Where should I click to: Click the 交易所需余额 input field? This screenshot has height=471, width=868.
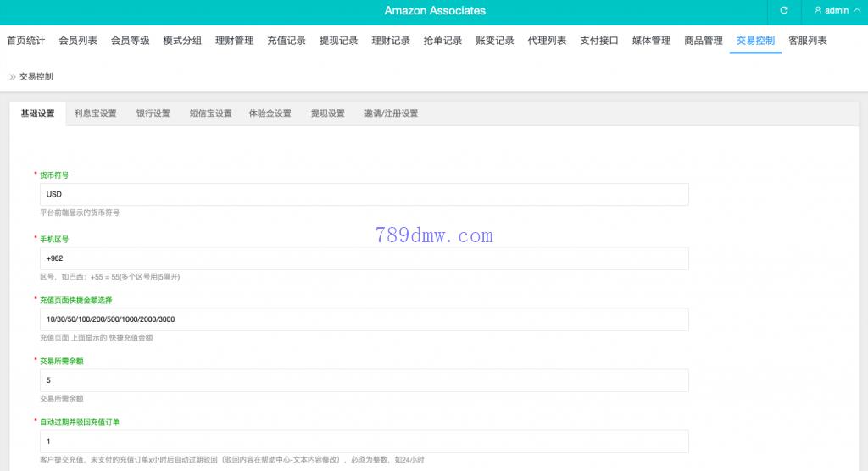coord(364,380)
